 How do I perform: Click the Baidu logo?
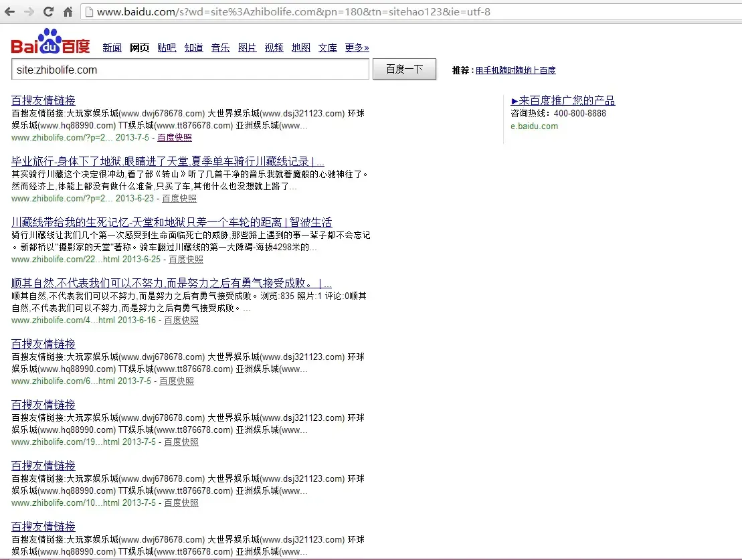click(50, 41)
